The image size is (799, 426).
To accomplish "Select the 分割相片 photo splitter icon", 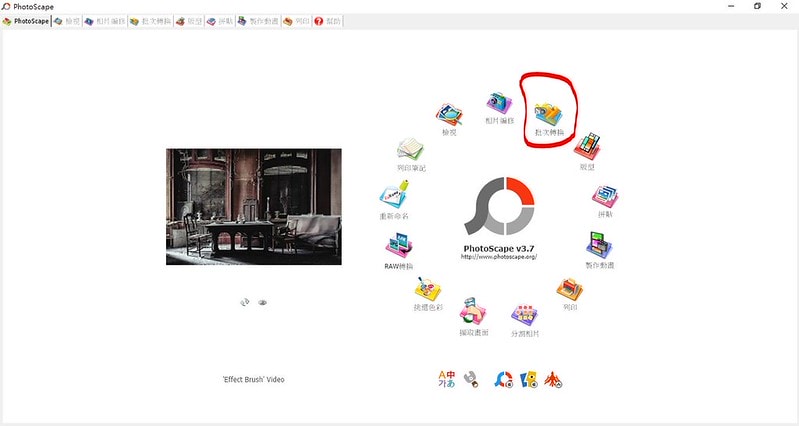I will tap(525, 317).
